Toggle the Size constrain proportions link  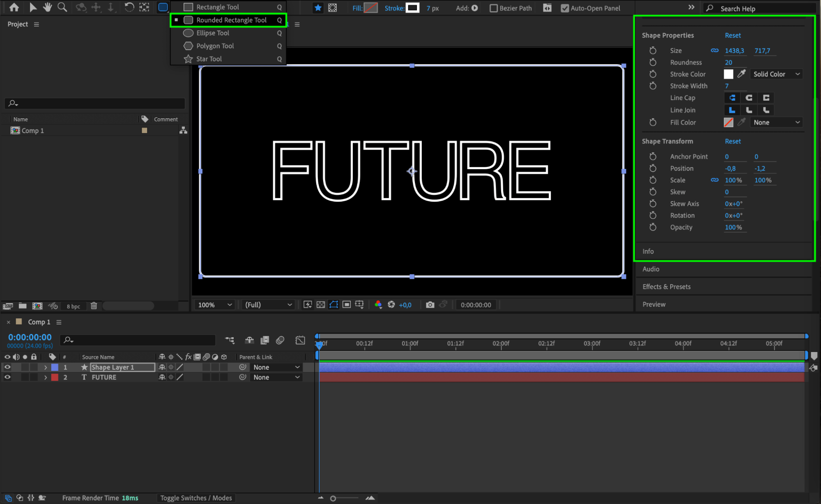pyautogui.click(x=715, y=51)
